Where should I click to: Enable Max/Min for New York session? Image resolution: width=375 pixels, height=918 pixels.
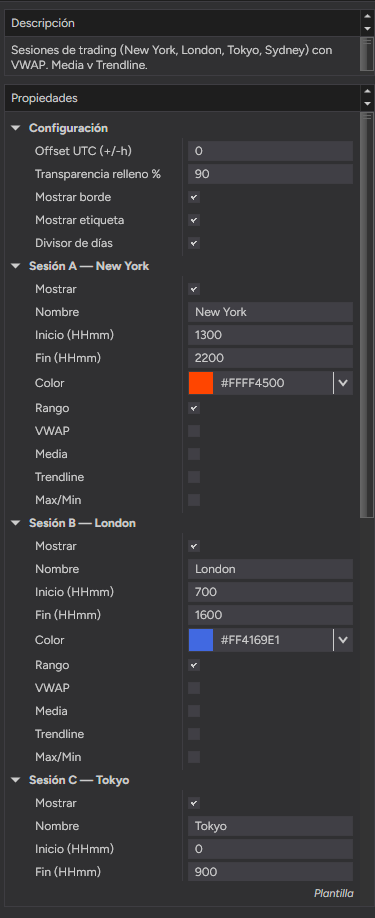tap(194, 500)
